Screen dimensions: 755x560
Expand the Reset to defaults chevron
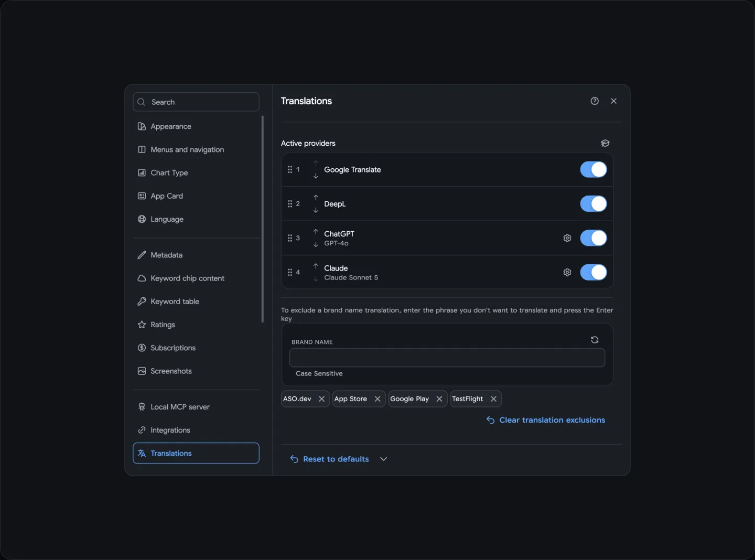[384, 459]
